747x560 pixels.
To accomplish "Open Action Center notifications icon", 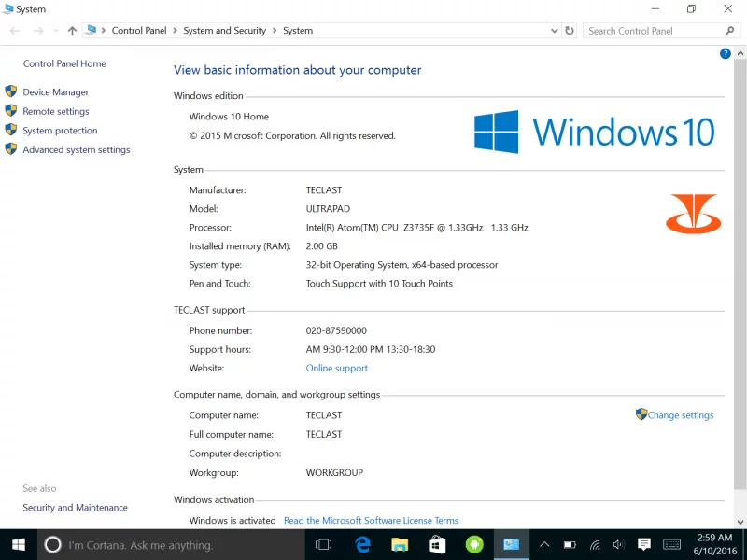I will 644,544.
